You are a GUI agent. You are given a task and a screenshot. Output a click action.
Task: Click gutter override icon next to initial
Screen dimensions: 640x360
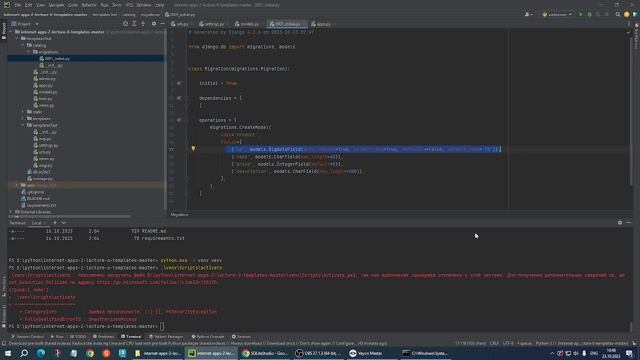tap(179, 83)
